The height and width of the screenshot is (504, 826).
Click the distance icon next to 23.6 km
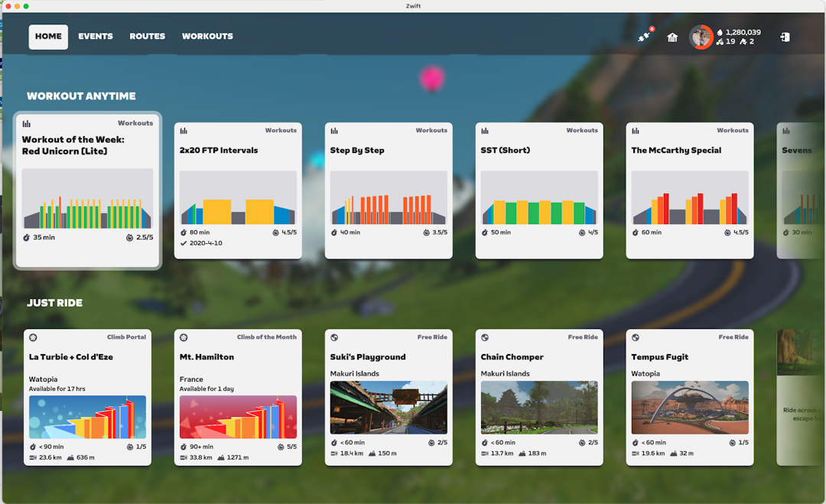tap(33, 457)
